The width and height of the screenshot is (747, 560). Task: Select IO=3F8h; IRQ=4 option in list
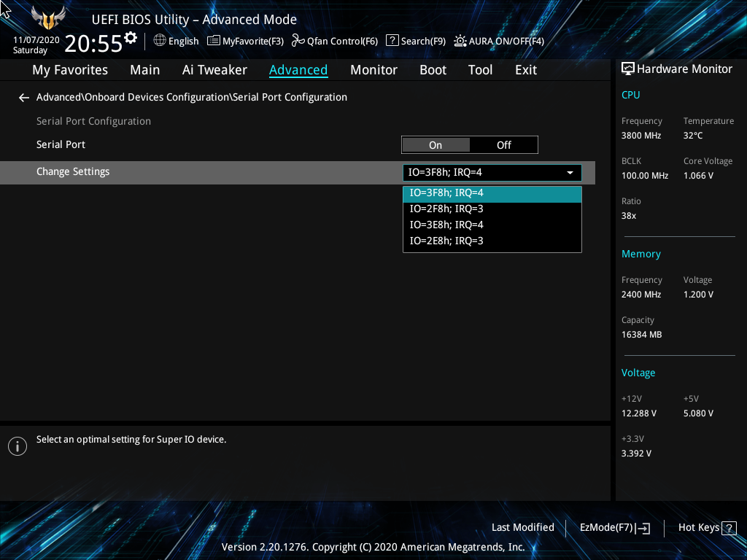coord(492,192)
